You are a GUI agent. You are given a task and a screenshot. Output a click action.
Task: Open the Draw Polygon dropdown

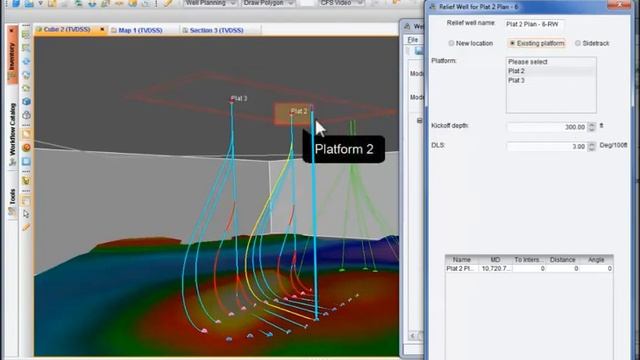point(291,3)
